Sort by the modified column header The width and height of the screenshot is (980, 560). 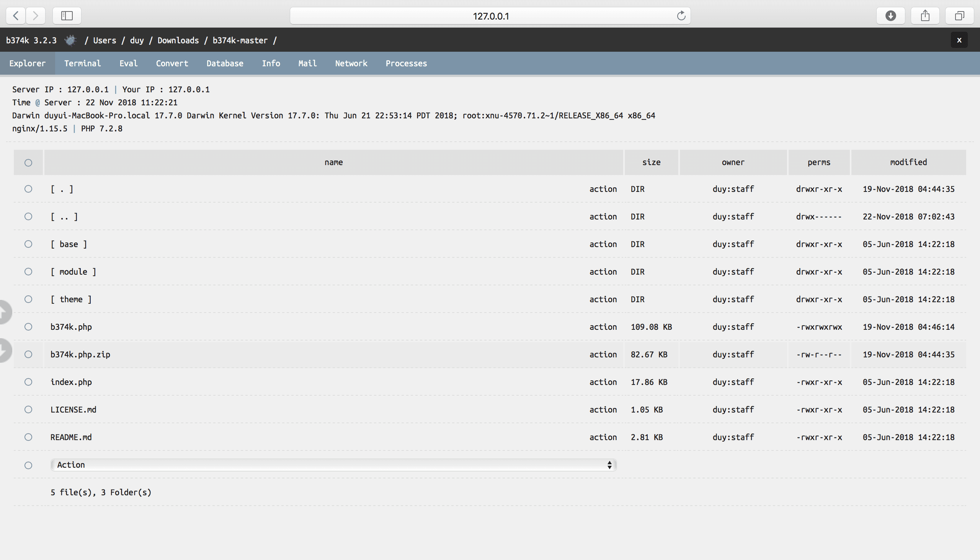(x=908, y=162)
